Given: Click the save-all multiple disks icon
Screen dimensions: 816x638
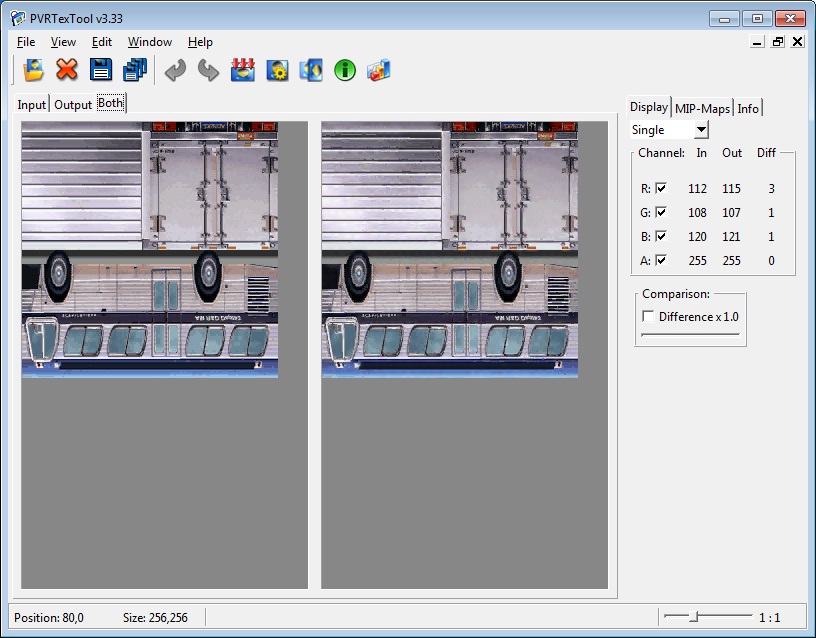Looking at the screenshot, I should [135, 70].
